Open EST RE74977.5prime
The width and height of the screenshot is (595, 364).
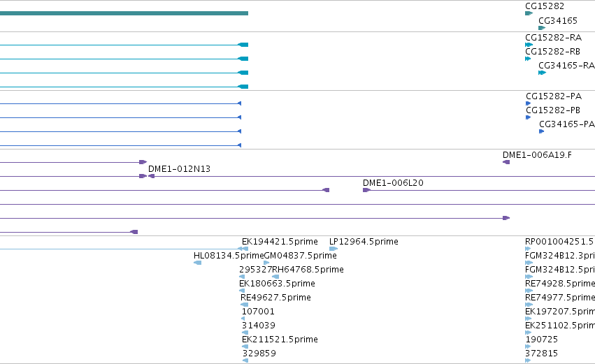[x=560, y=298]
